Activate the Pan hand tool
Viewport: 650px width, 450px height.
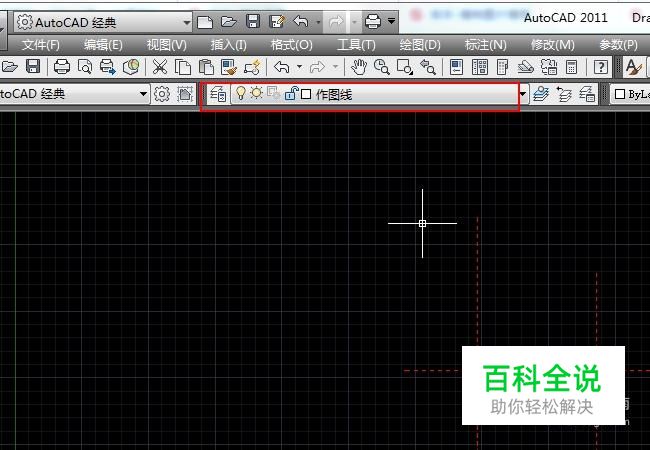click(x=359, y=67)
